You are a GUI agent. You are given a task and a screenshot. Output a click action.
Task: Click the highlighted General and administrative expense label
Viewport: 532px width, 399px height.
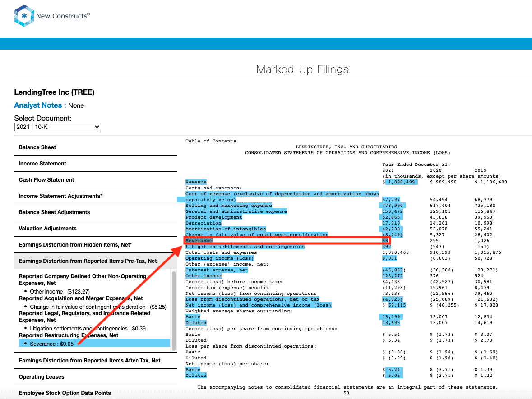236,211
